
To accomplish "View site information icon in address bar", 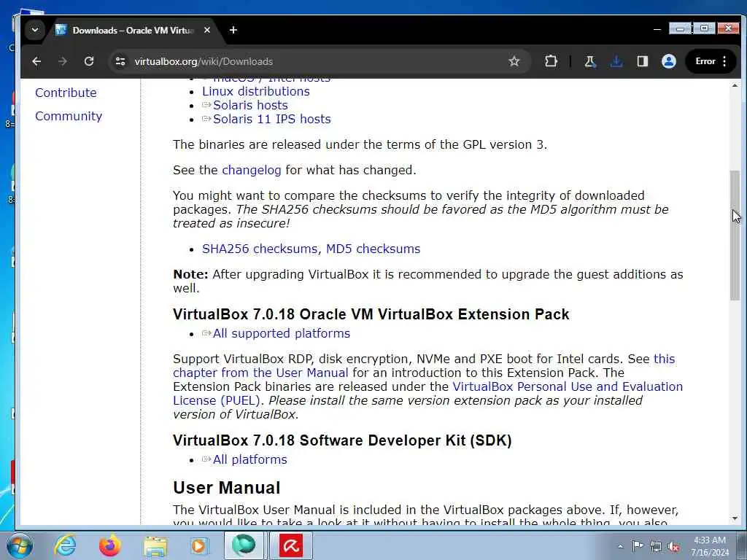I will (120, 61).
